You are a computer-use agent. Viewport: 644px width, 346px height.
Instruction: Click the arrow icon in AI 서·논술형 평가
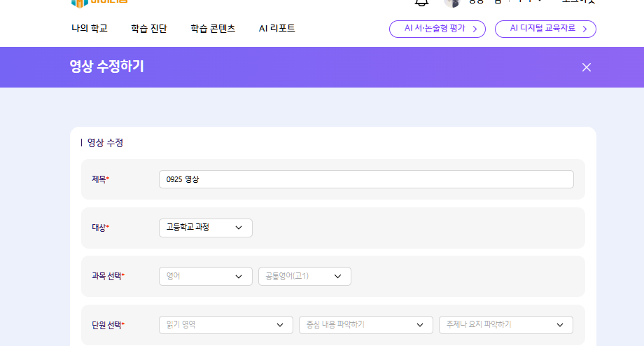475,29
